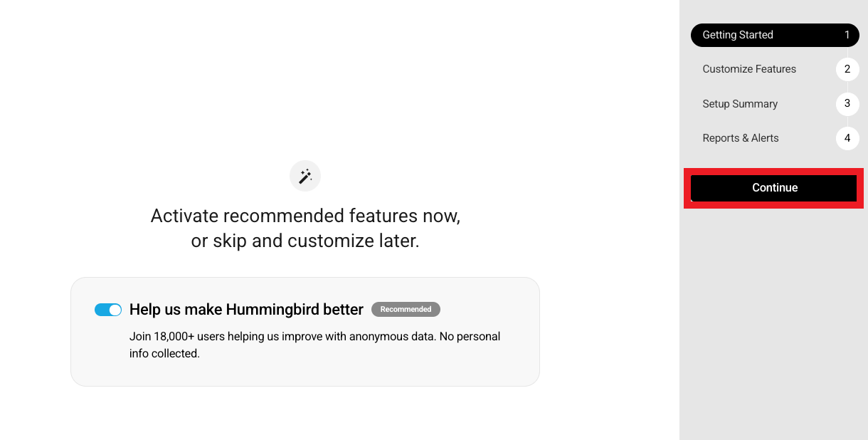The image size is (868, 440).
Task: Click the white knob on the blue switch
Action: pos(115,310)
